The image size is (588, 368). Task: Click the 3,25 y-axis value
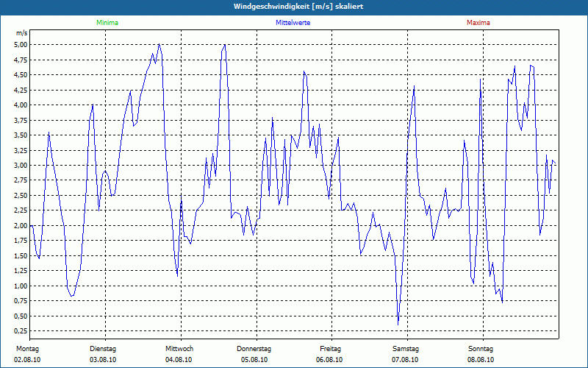21,150
